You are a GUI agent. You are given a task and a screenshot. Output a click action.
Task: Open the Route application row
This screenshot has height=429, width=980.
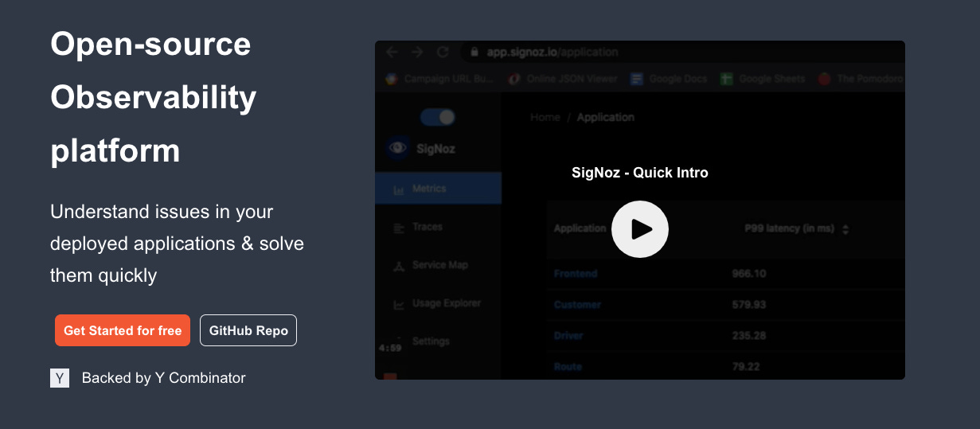click(568, 367)
